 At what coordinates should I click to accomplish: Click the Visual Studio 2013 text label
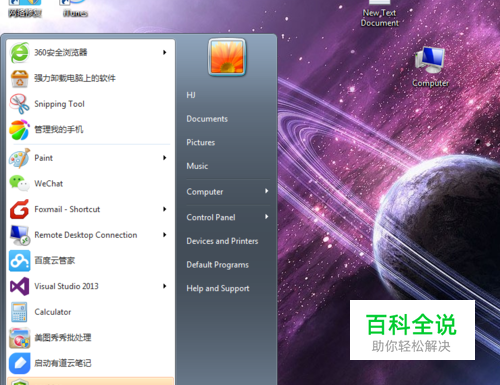coord(66,286)
